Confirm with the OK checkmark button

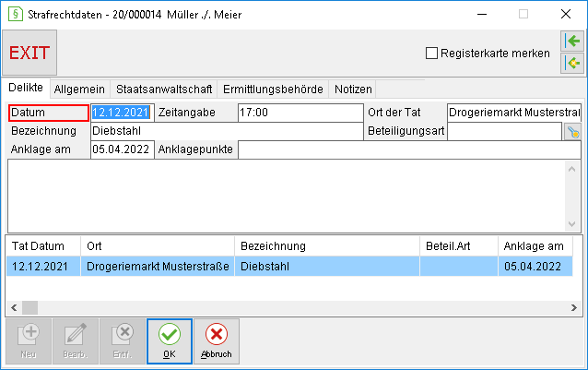[170, 341]
